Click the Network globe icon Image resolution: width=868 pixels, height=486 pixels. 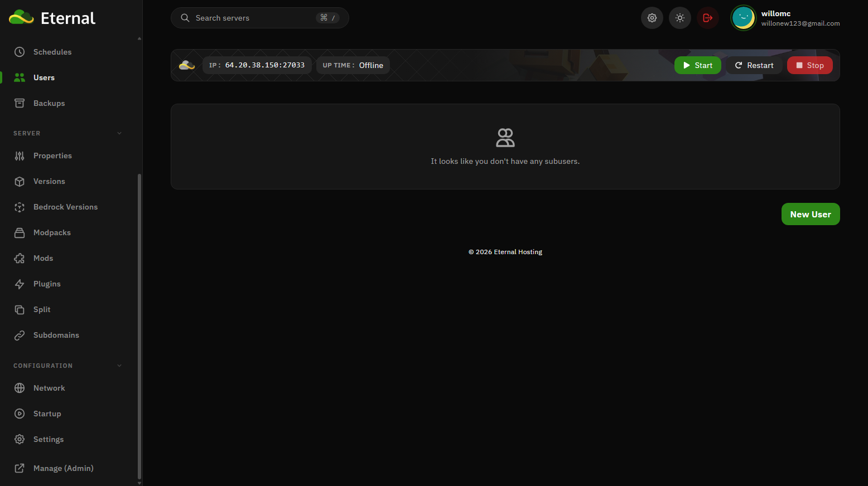(20, 388)
